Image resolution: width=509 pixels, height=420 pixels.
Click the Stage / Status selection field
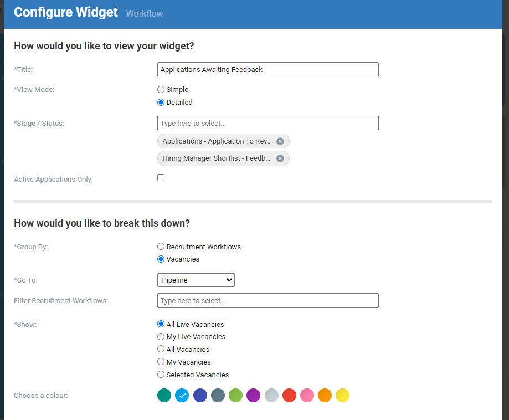268,123
